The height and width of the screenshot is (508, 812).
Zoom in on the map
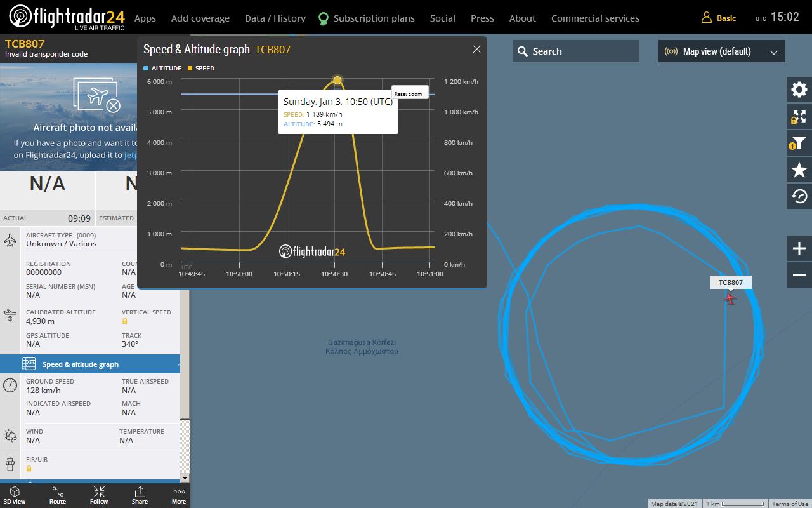[799, 248]
